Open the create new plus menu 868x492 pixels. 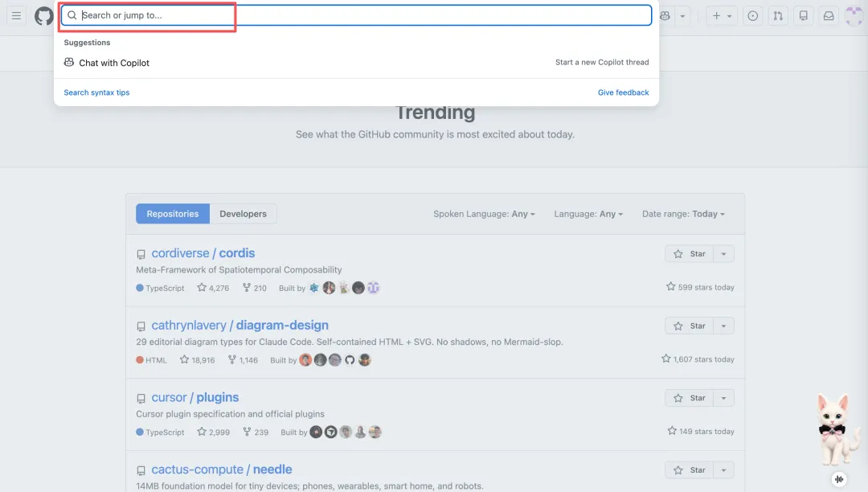pyautogui.click(x=721, y=16)
